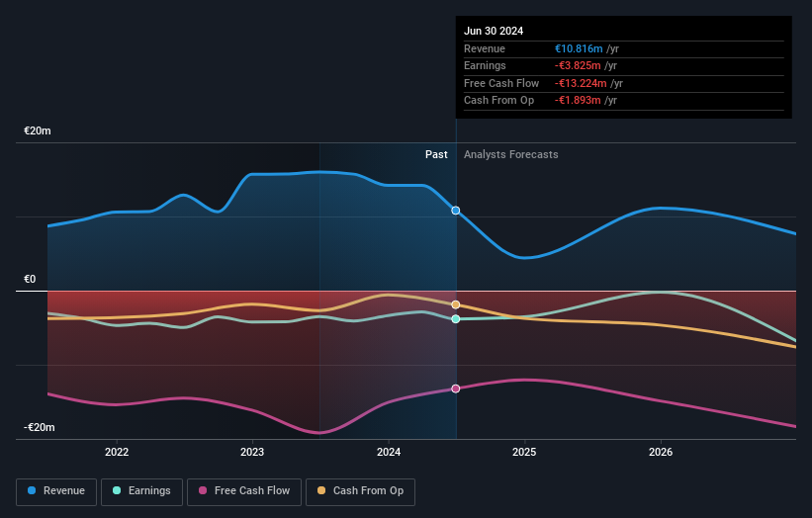Click the 2023 x-axis label
Viewport: 812px width, 518px height.
(252, 452)
